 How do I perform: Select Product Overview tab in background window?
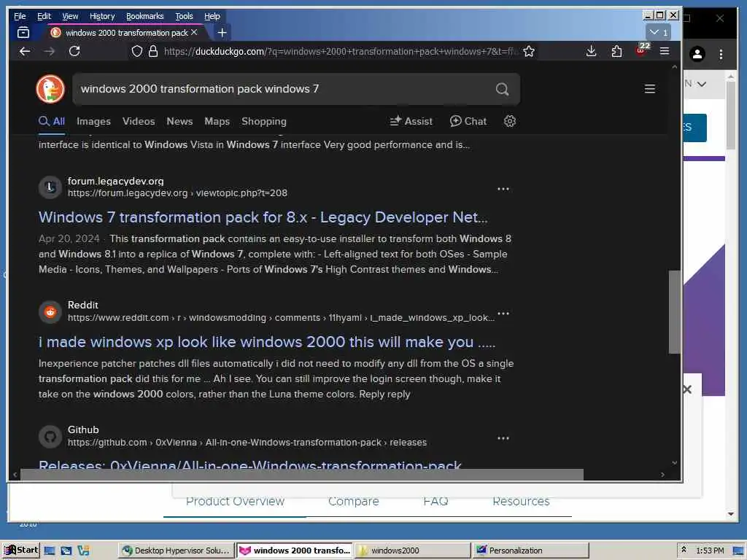[235, 501]
